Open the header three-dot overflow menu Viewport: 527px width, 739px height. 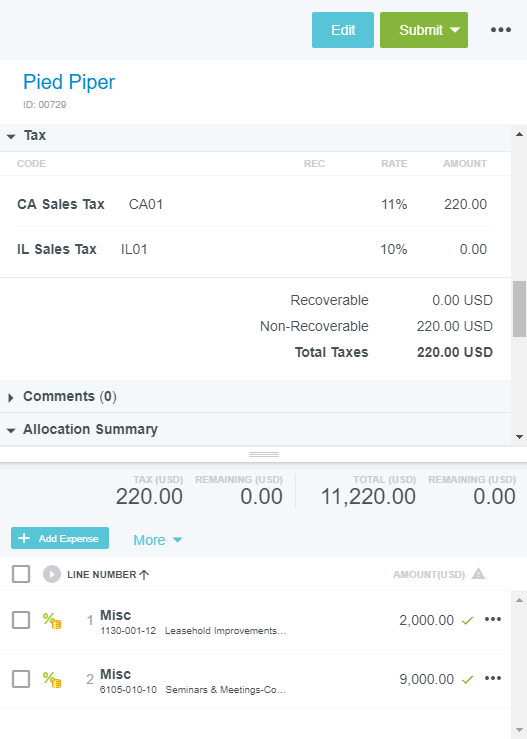501,30
